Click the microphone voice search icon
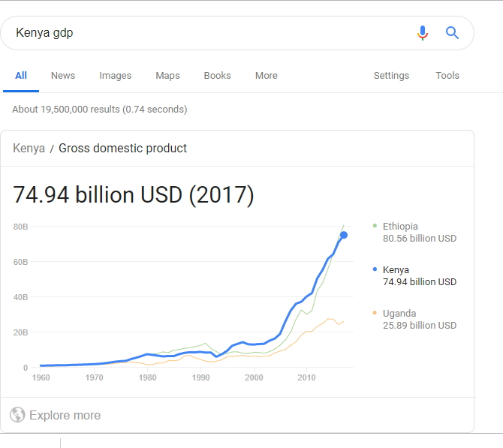 (x=423, y=33)
